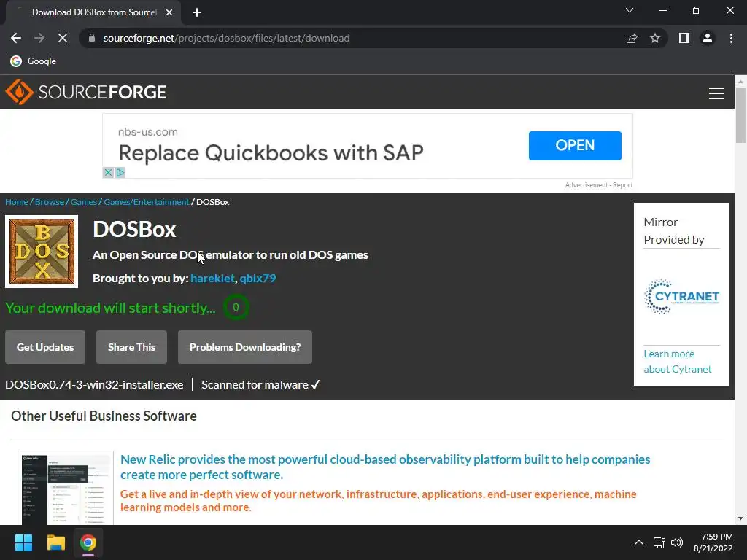This screenshot has height=560, width=747.
Task: Click the Get Updates button
Action: [45, 347]
